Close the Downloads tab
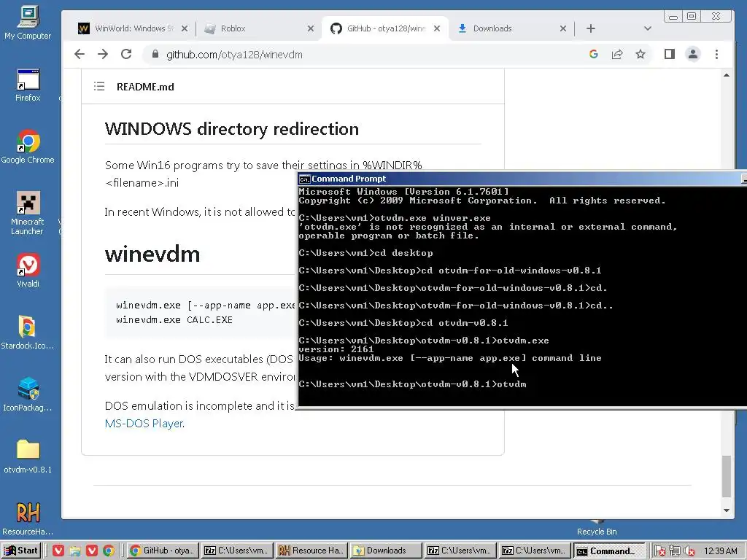Viewport: 747px width, 560px height. click(x=563, y=28)
